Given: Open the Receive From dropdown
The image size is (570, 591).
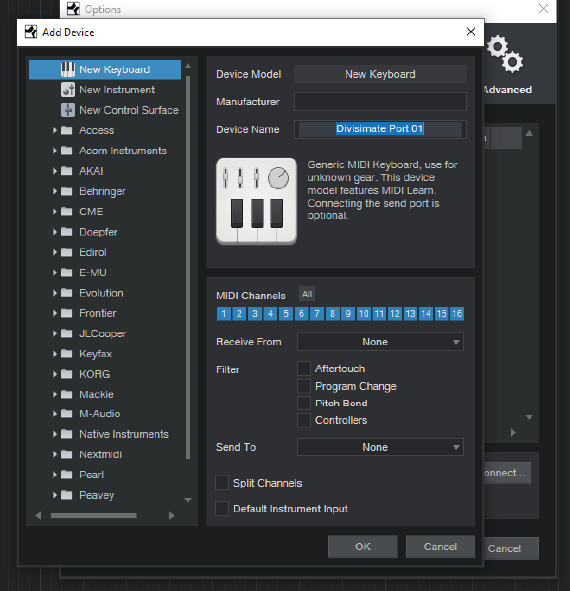Looking at the screenshot, I should coord(380,341).
